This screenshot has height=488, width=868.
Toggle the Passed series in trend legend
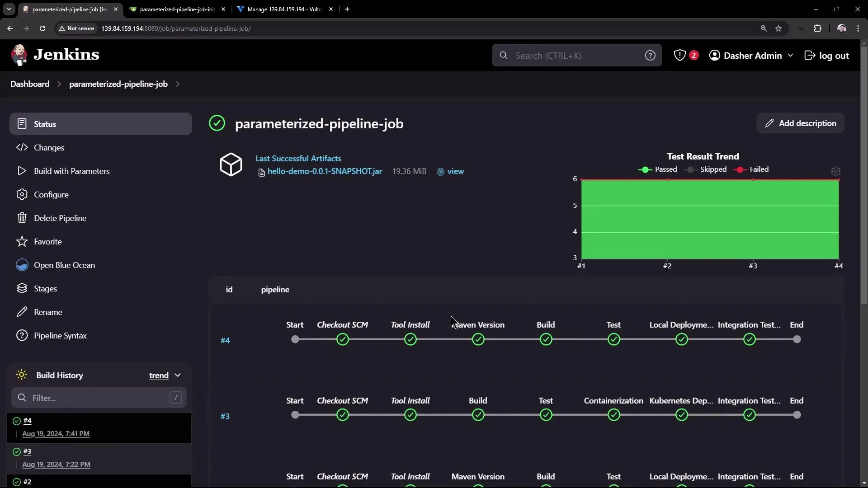658,169
